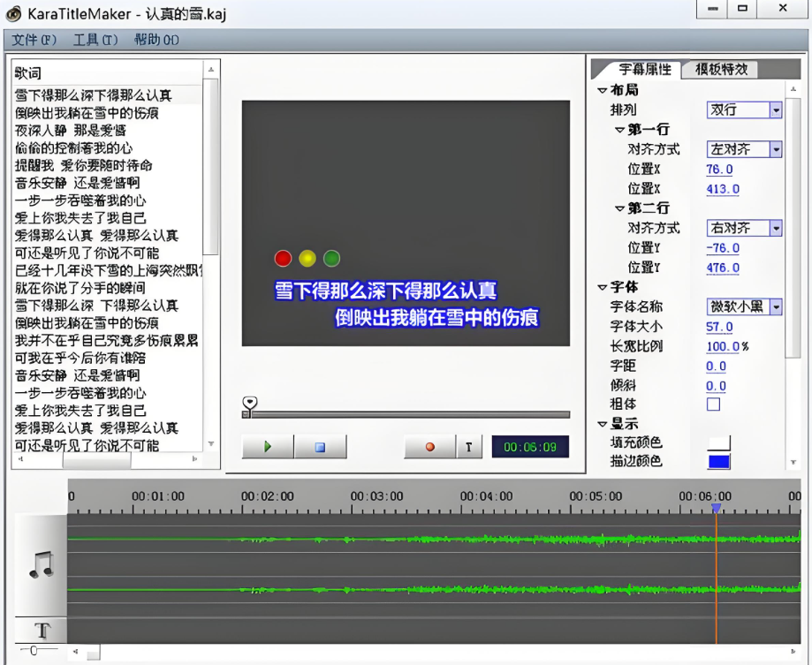Click the lyrics list vertical scrollbar thumb

(211, 167)
